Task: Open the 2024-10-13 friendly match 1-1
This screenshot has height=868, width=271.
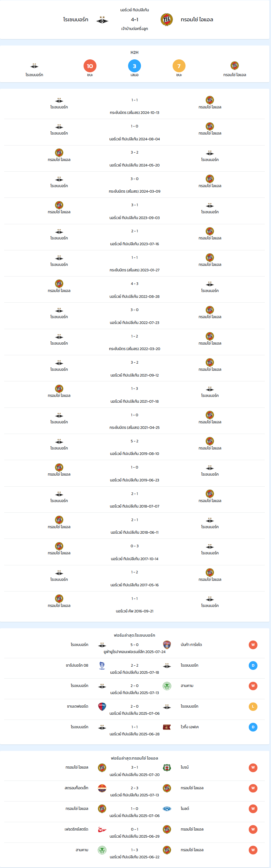Action: point(135,106)
